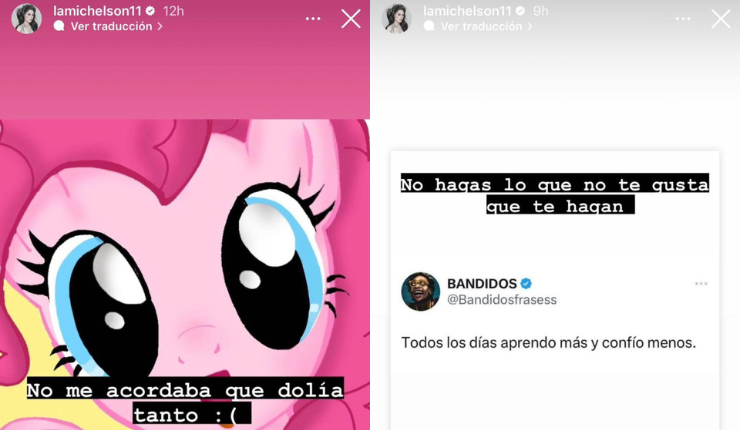
Task: Click the BANDIDOS blue verified badge
Action: 526,284
